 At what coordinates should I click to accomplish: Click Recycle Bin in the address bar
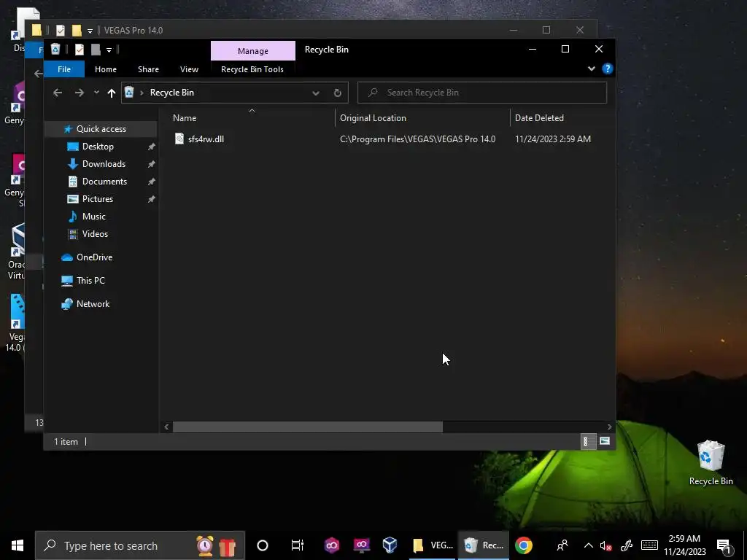tap(172, 93)
